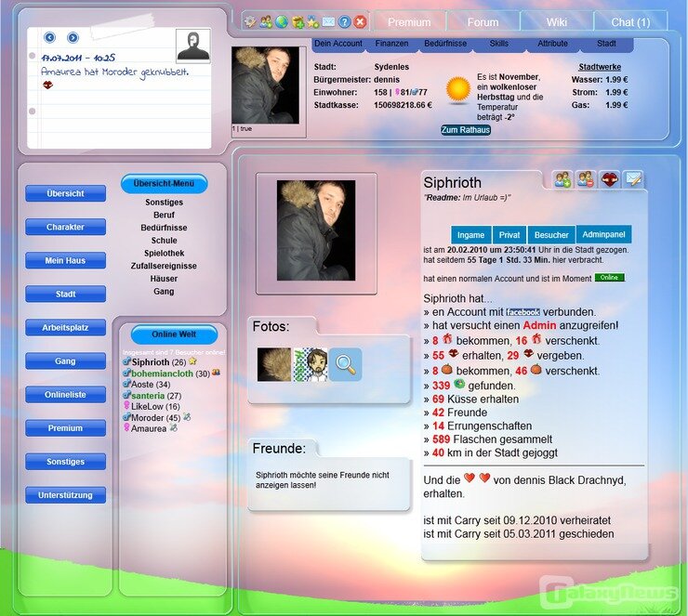The width and height of the screenshot is (688, 616).
Task: Open the blue question mark help icon
Action: coord(344,21)
